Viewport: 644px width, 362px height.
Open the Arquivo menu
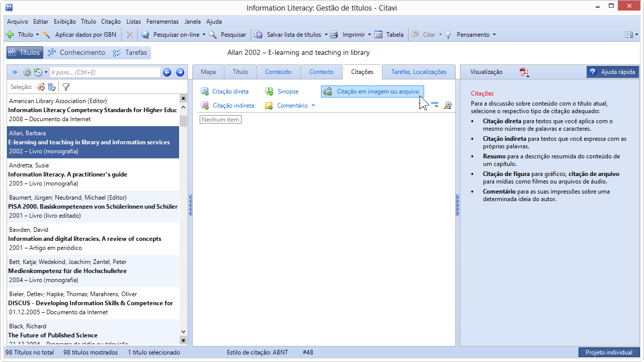click(18, 22)
